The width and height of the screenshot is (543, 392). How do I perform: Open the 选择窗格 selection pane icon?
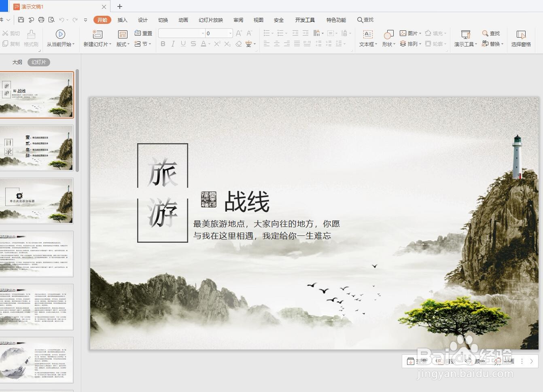click(522, 38)
